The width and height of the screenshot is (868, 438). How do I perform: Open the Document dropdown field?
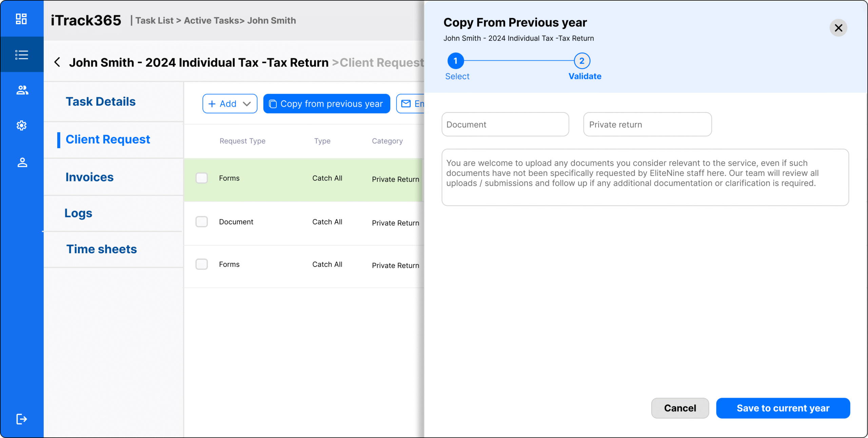point(505,124)
